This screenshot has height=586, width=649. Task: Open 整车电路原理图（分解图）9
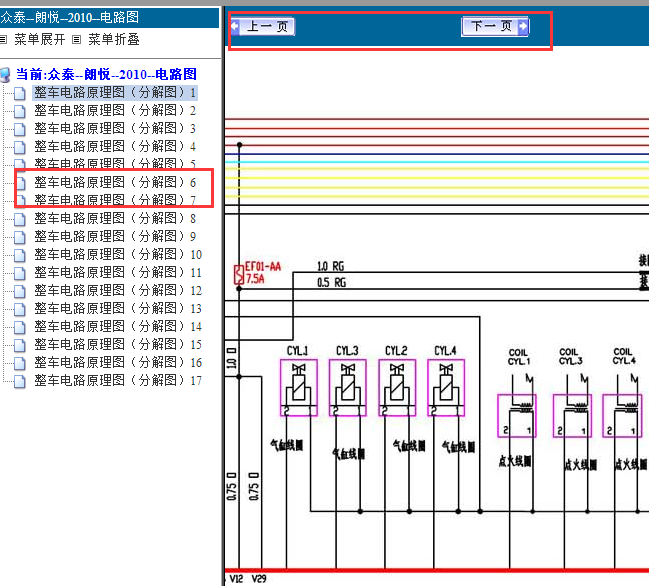point(115,236)
